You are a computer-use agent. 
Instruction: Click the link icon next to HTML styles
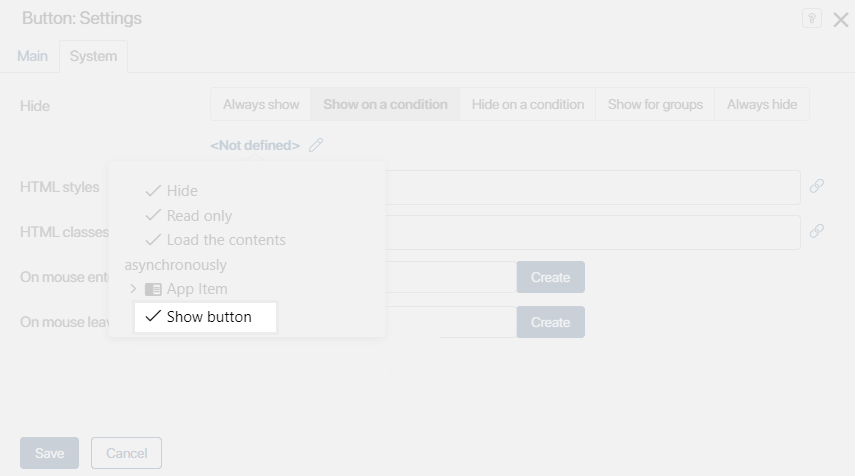coord(817,186)
